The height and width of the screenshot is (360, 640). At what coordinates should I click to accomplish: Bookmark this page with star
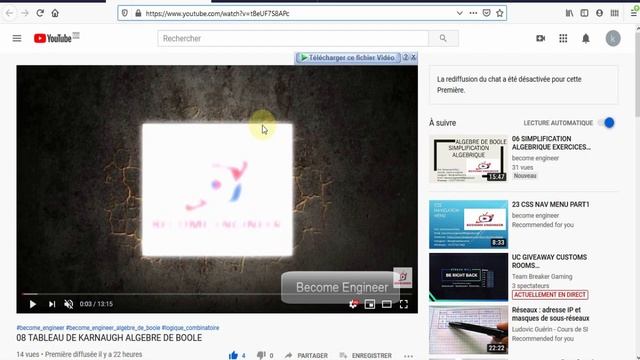point(500,13)
